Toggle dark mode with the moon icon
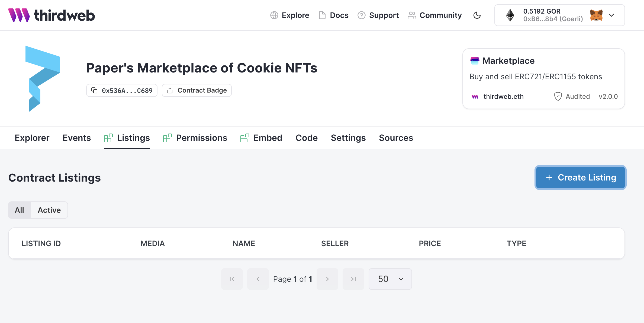This screenshot has width=644, height=323. [x=477, y=15]
